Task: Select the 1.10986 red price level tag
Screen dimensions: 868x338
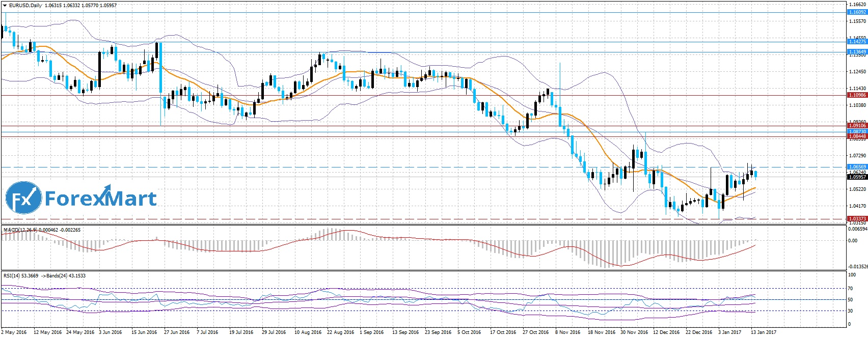Action: pos(857,95)
